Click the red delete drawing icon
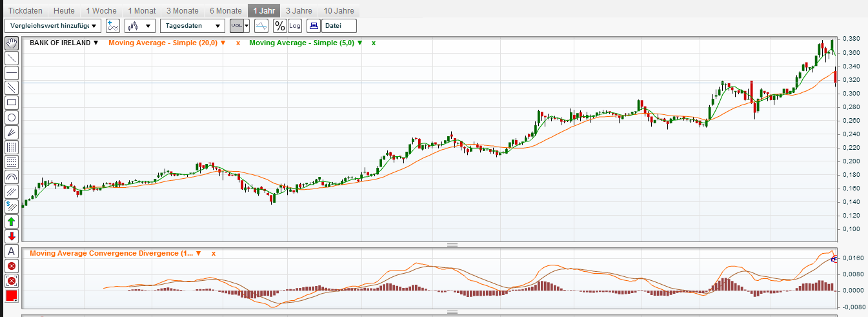This screenshot has width=868, height=317. [12, 266]
